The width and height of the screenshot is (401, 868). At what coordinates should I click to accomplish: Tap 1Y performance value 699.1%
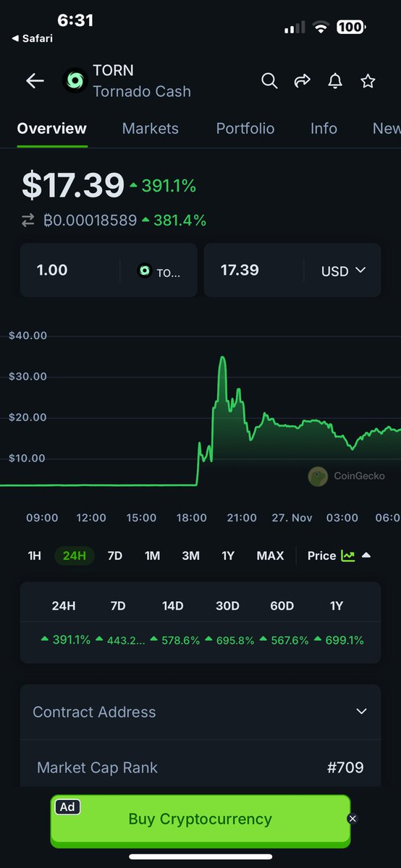(x=339, y=640)
